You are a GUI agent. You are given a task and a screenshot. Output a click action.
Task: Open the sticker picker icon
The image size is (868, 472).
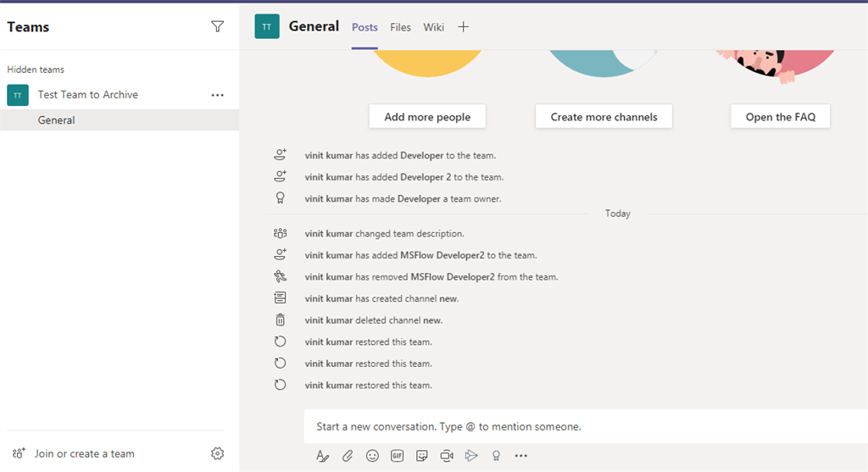[x=422, y=455]
